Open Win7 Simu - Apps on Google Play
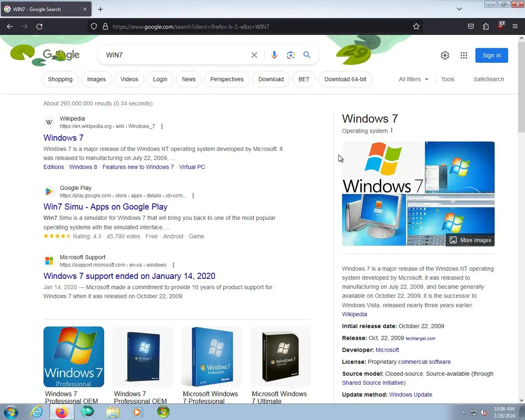Viewport: 525px width, 420px height. tap(105, 207)
